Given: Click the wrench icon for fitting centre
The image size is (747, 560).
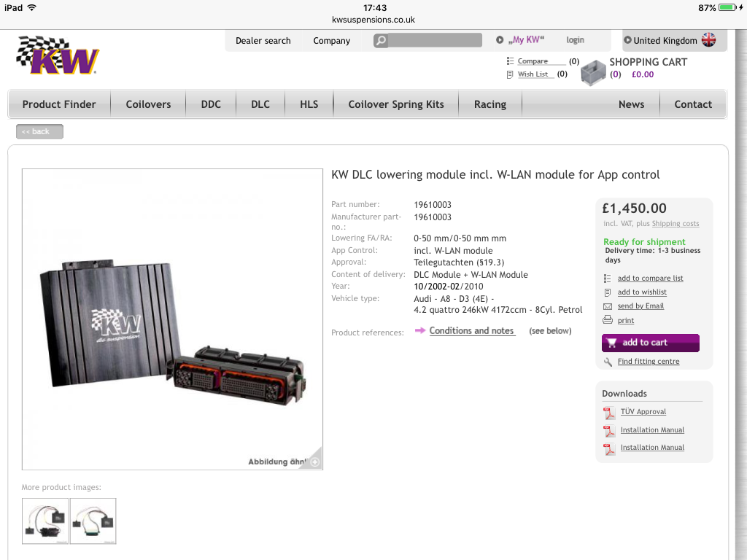Looking at the screenshot, I should point(608,362).
